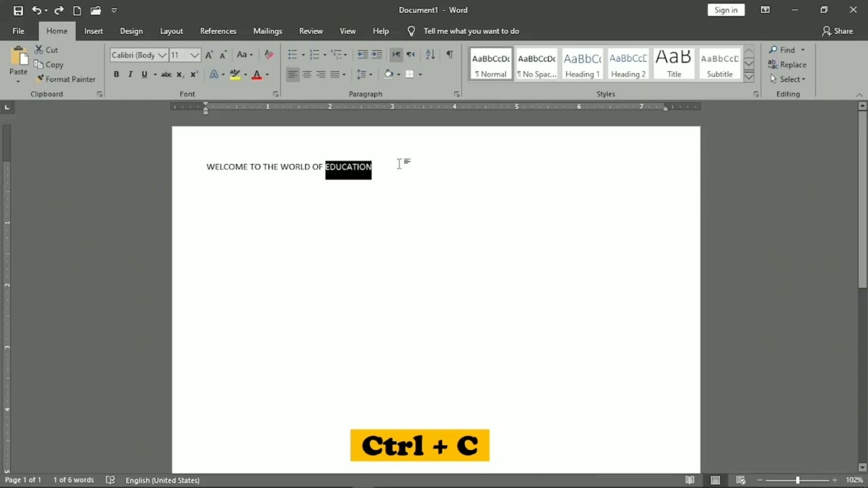Screen dimensions: 868x488
Task: Align the paragraph to the right
Action: coord(321,75)
